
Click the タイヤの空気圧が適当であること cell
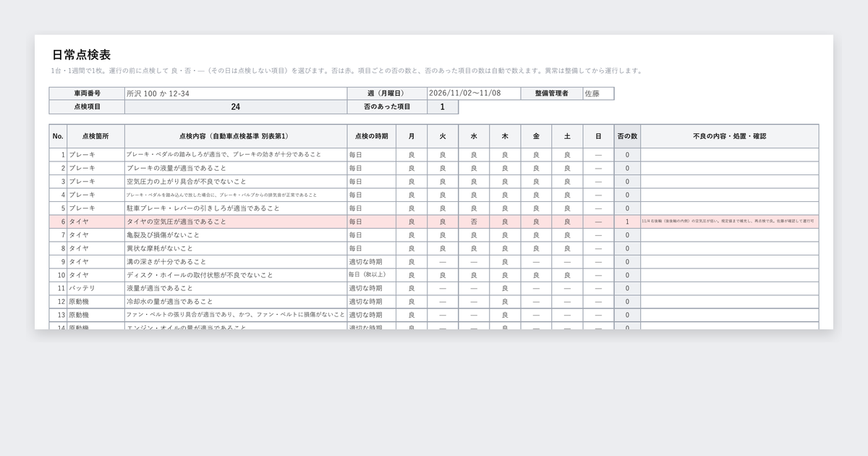coord(236,222)
